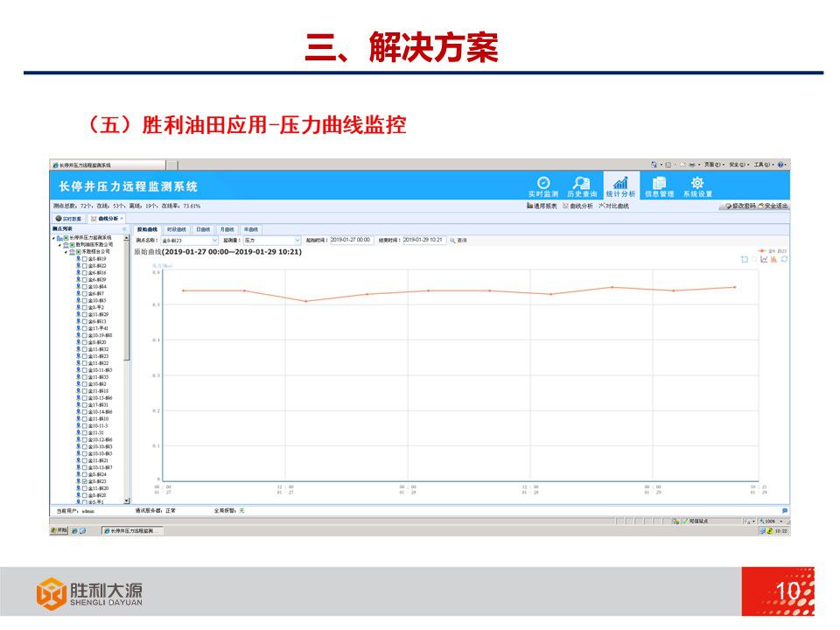Collapse the 东胜桓台公司 tree node
The height and width of the screenshot is (630, 840).
[x=66, y=252]
